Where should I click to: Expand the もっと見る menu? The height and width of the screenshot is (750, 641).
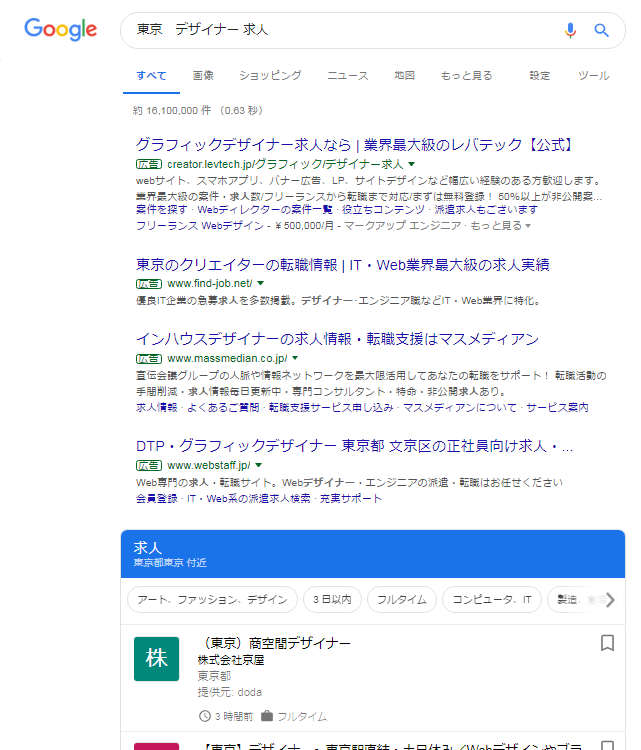click(x=466, y=76)
